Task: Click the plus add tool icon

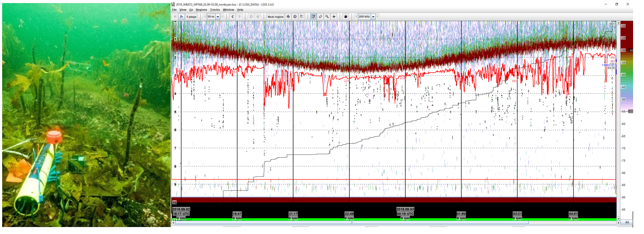Action: click(x=334, y=17)
